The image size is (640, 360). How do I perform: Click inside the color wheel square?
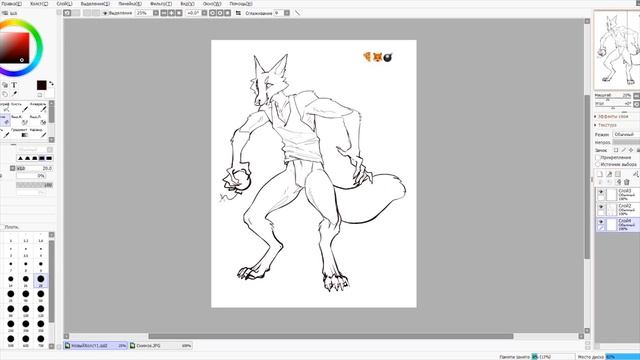point(15,48)
